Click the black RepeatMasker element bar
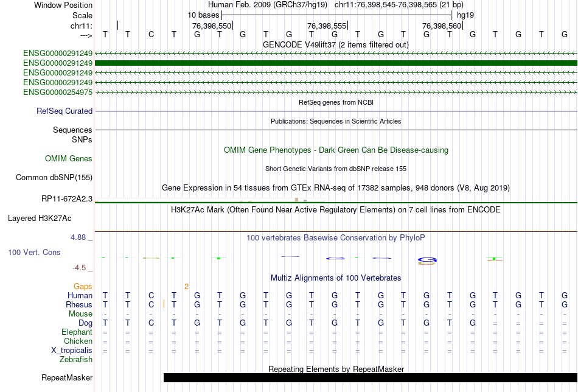Viewport: 578px width, 392px height. (x=371, y=377)
